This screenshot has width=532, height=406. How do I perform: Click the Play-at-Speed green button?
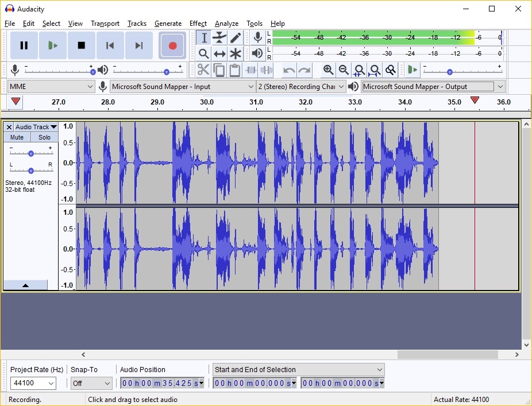(413, 70)
